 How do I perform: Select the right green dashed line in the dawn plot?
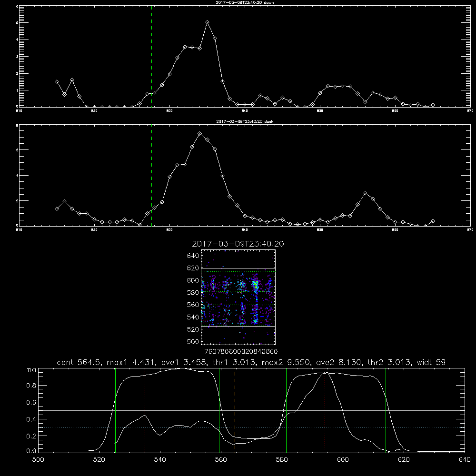263,56
